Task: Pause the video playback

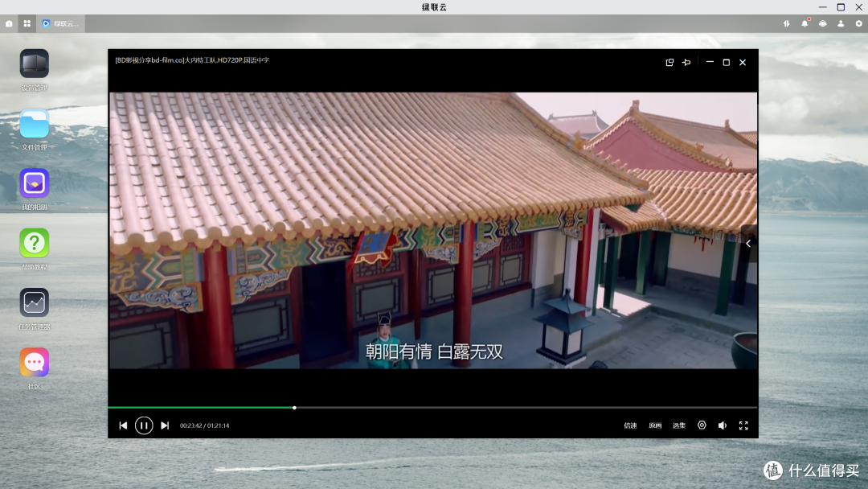Action: coord(144,425)
